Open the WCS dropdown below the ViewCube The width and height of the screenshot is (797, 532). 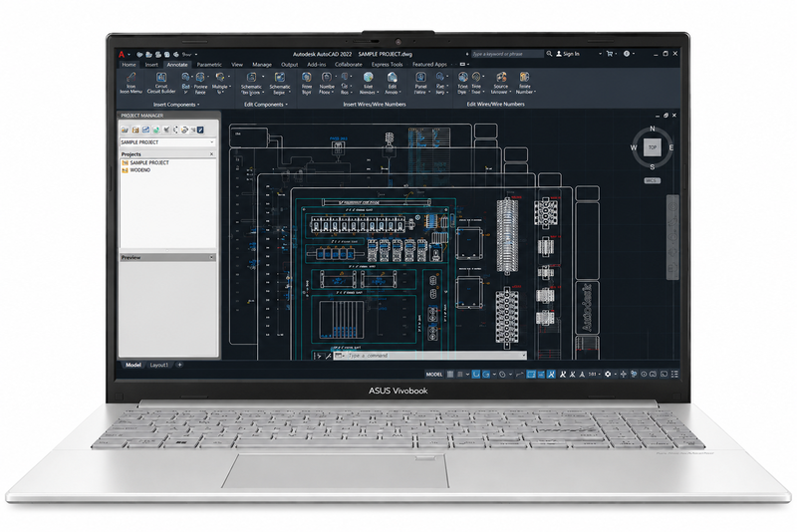652,180
